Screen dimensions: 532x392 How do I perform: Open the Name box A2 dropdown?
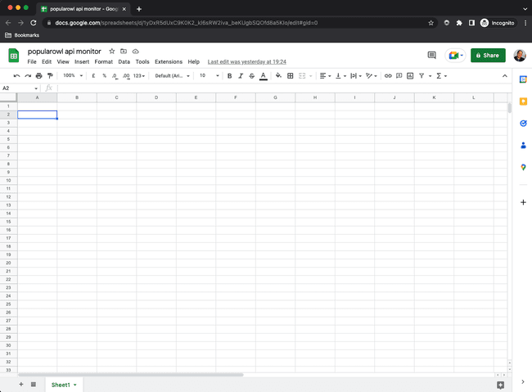36,88
